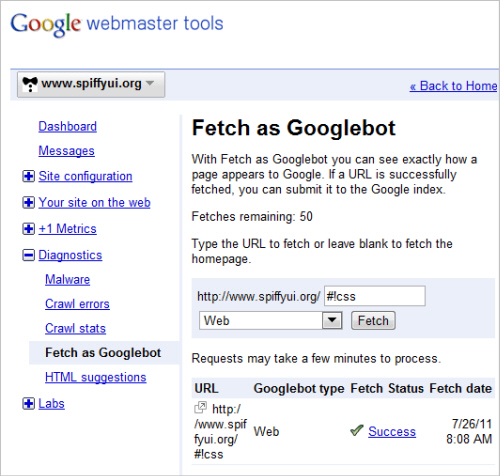Expand the Site configuration plus icon
This screenshot has width=500, height=476.
[28, 176]
